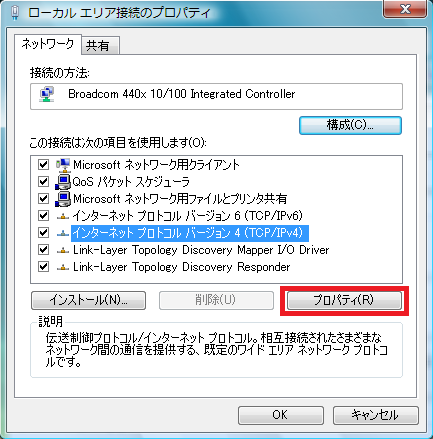Click the TCP/IPv4 protocol icon
433x439 pixels.
pos(63,234)
